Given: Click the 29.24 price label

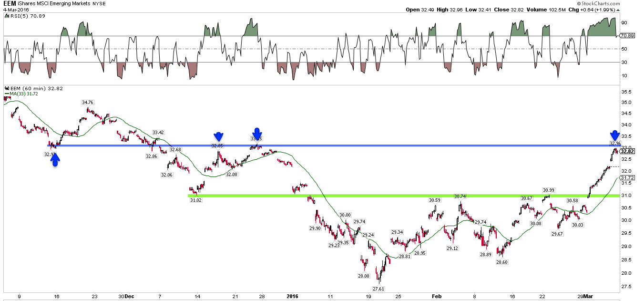Looking at the screenshot, I should (368, 235).
